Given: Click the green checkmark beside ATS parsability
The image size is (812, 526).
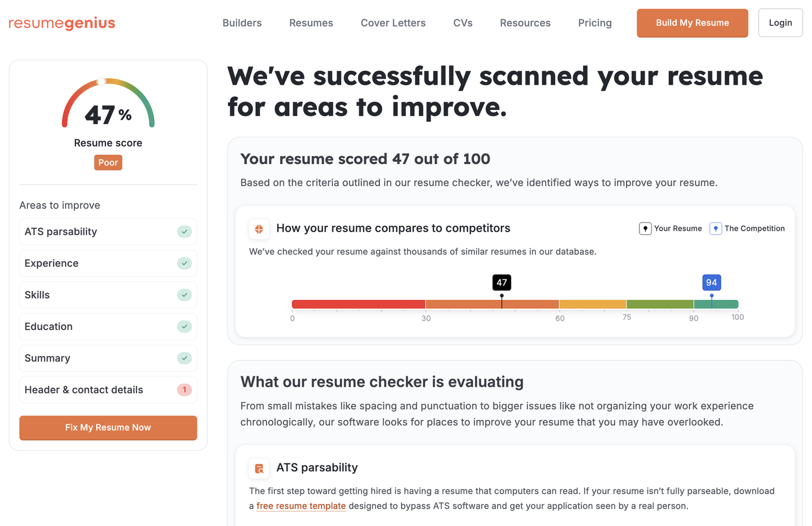Looking at the screenshot, I should click(x=184, y=231).
